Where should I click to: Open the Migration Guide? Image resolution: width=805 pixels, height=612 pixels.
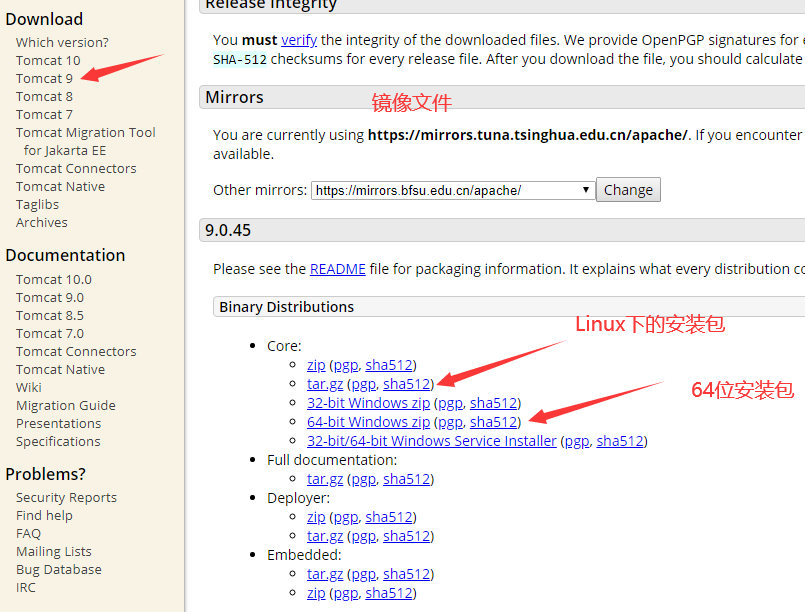coord(66,405)
